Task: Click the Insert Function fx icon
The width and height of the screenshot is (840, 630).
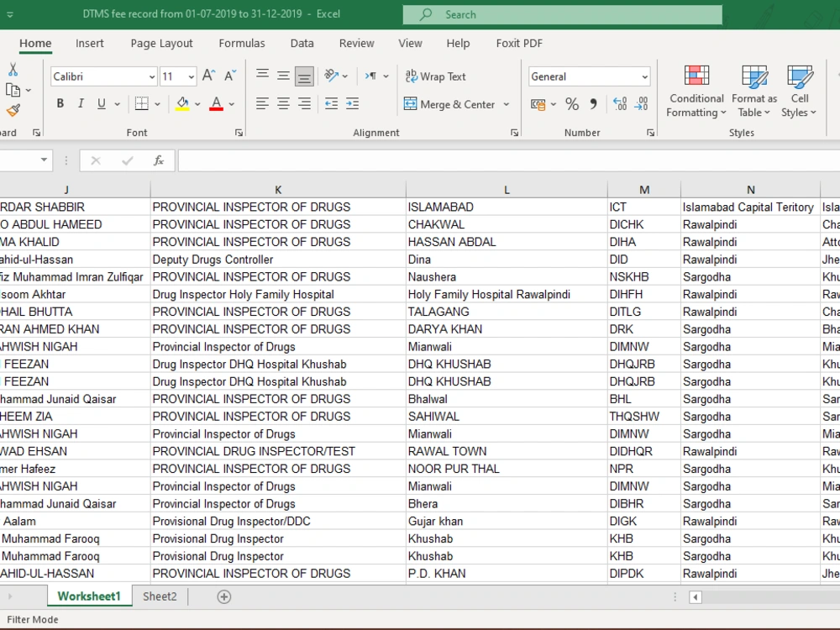Action: pos(159,160)
